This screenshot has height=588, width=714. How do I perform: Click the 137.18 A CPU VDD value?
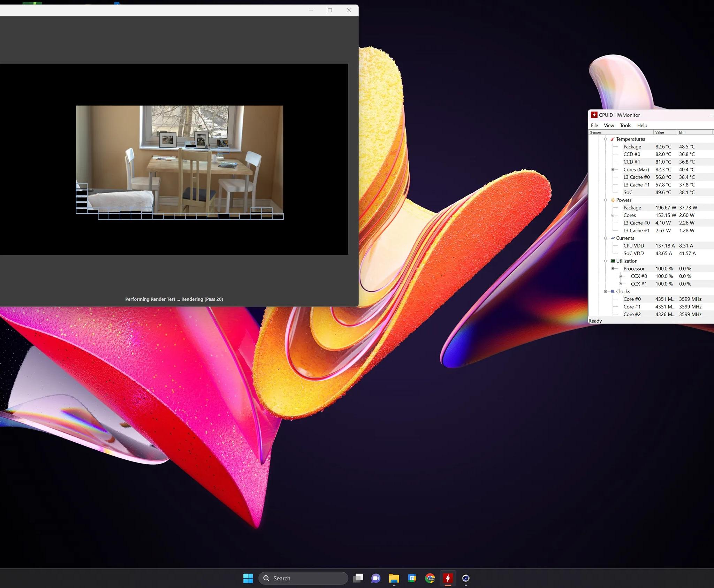[x=665, y=246]
